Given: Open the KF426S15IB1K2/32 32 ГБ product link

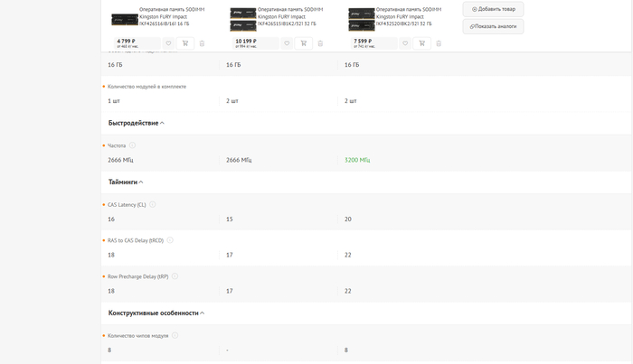Looking at the screenshot, I should click(x=290, y=16).
